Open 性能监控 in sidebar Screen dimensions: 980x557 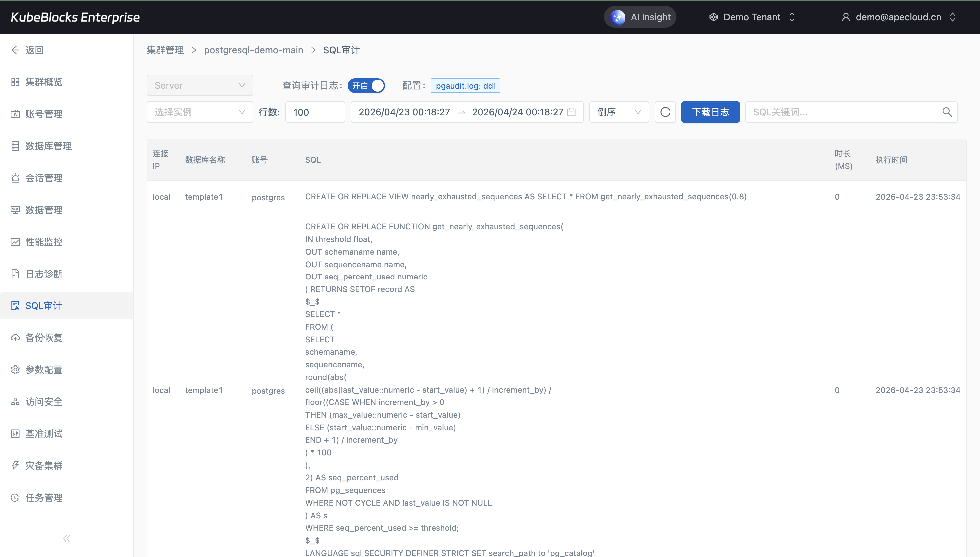point(44,242)
